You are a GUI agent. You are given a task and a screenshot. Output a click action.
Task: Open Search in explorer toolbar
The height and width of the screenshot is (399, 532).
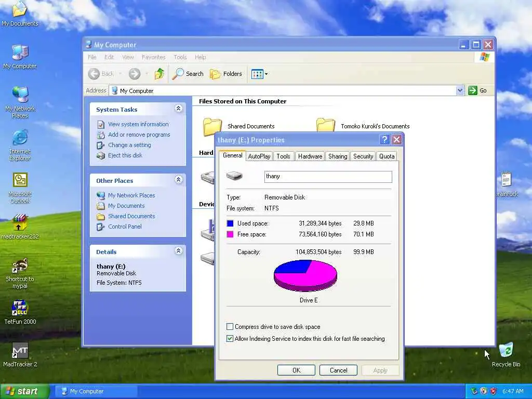(188, 74)
